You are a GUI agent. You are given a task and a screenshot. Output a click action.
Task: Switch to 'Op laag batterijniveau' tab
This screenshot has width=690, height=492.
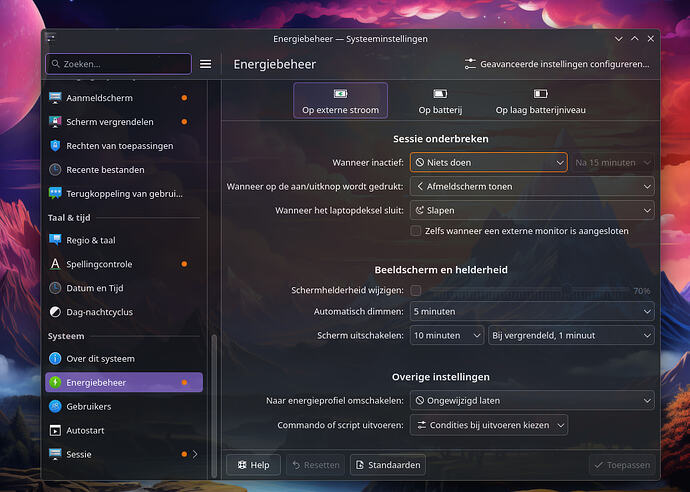(540, 101)
